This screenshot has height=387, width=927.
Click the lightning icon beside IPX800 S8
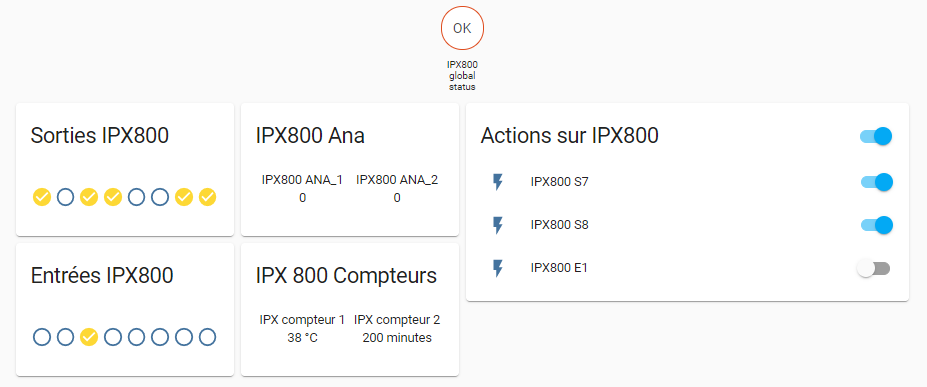498,225
